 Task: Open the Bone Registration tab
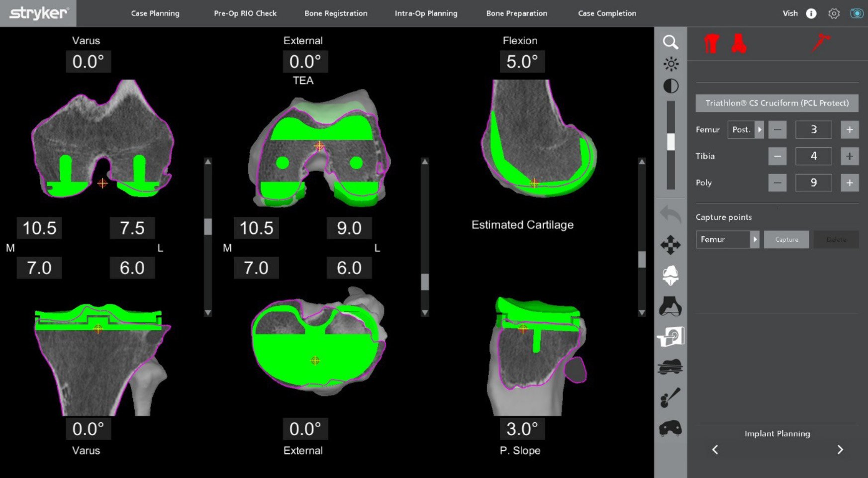[x=336, y=13]
